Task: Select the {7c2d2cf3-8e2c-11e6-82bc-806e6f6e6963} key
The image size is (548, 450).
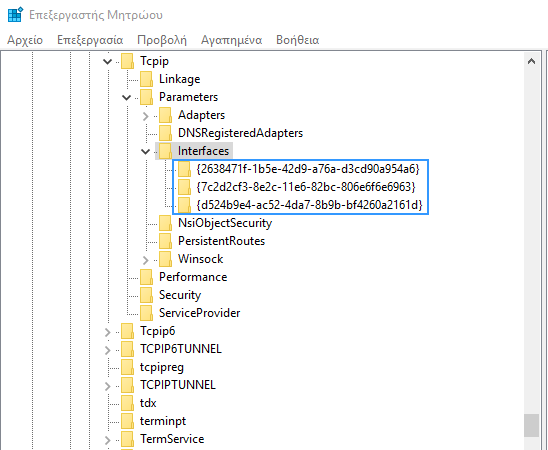Action: 306,187
